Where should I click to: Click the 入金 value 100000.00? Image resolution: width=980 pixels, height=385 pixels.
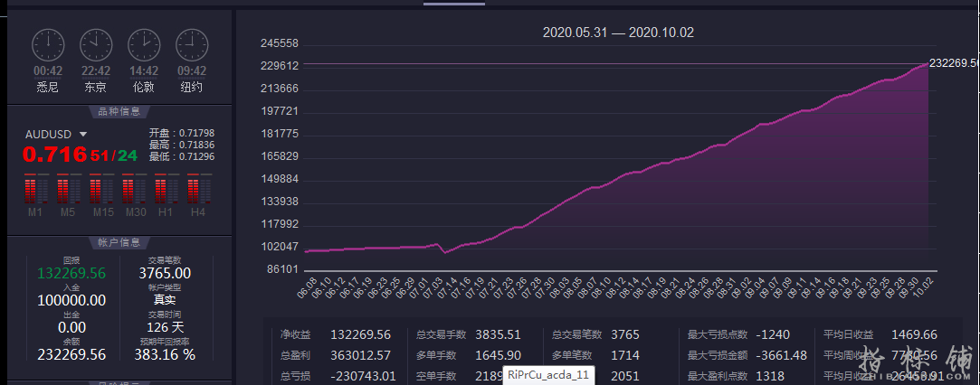pyautogui.click(x=71, y=300)
